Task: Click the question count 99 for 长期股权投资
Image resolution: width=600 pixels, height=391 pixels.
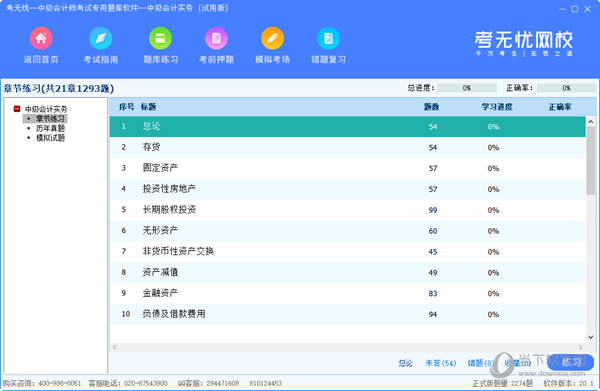Action: pyautogui.click(x=433, y=210)
